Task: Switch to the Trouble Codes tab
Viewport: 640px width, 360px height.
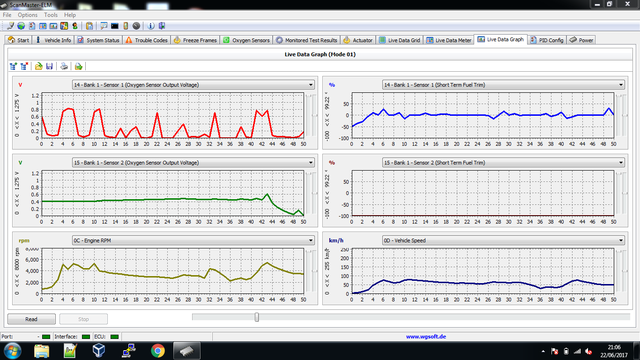Action: coord(147,40)
